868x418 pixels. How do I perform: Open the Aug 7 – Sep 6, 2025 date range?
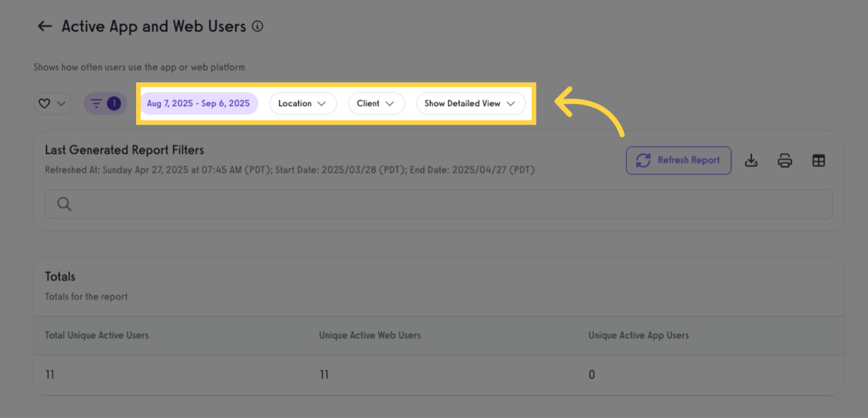(198, 104)
